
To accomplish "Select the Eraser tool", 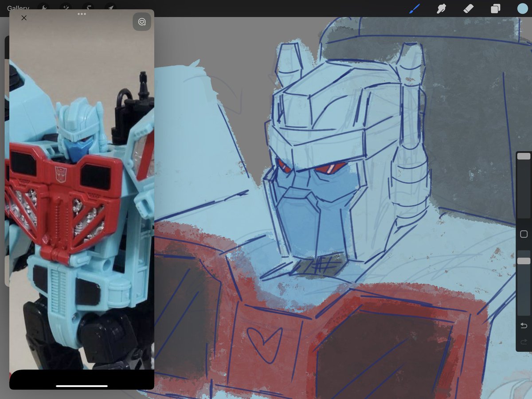I will [469, 8].
